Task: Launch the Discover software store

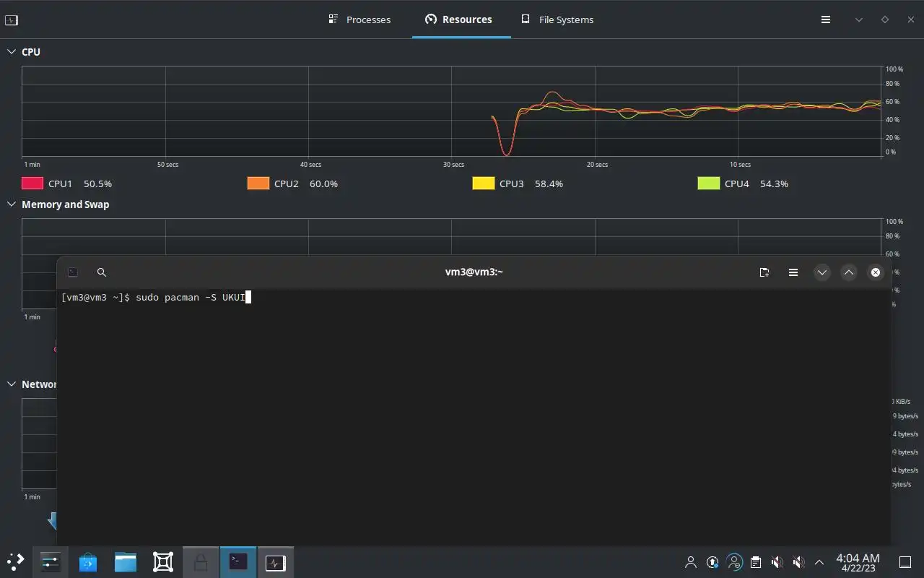Action: coord(88,561)
